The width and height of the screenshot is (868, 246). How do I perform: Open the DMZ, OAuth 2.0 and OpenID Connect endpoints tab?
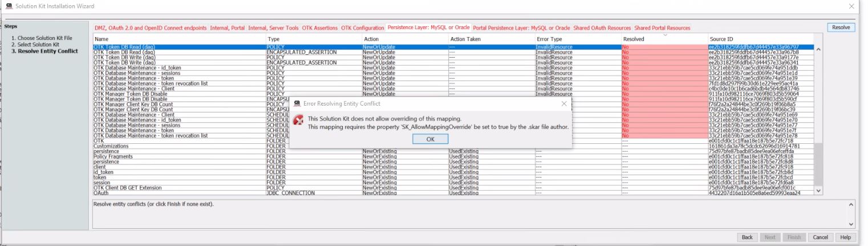pos(151,28)
